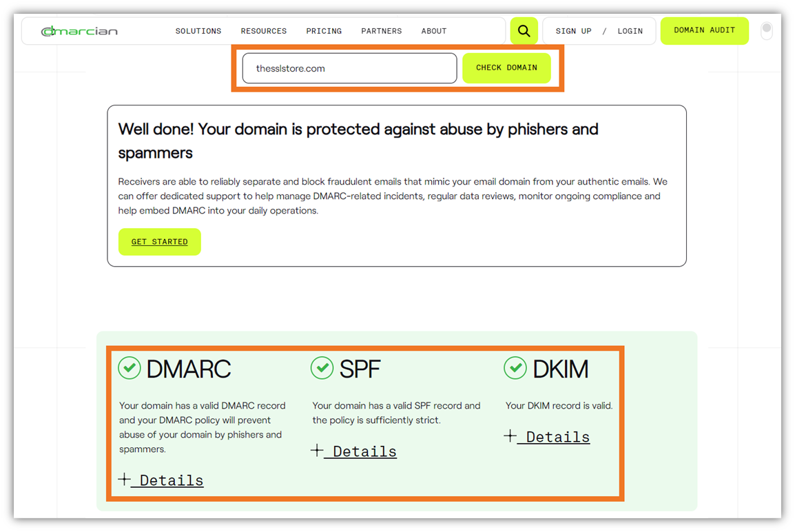Image resolution: width=795 pixels, height=532 pixels.
Task: Open the About menu
Action: (x=433, y=30)
